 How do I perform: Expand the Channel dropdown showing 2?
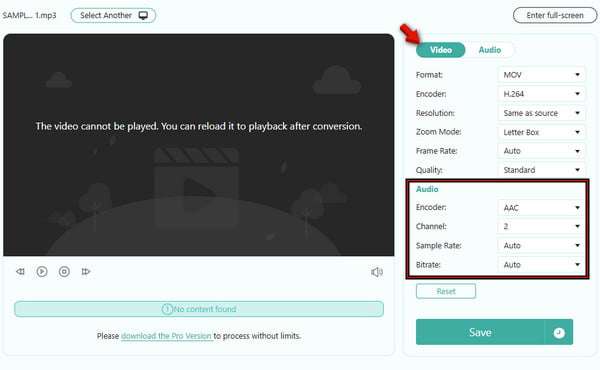click(x=541, y=226)
